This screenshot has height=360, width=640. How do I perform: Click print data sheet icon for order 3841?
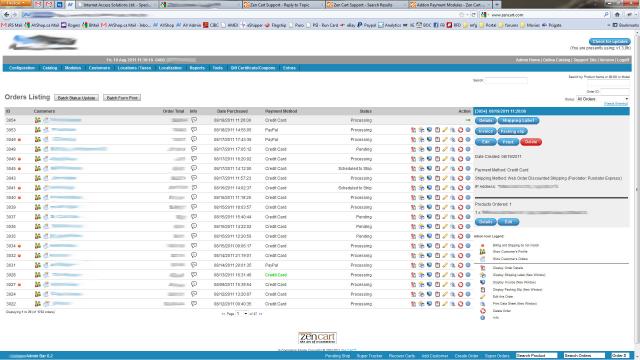[x=453, y=188]
